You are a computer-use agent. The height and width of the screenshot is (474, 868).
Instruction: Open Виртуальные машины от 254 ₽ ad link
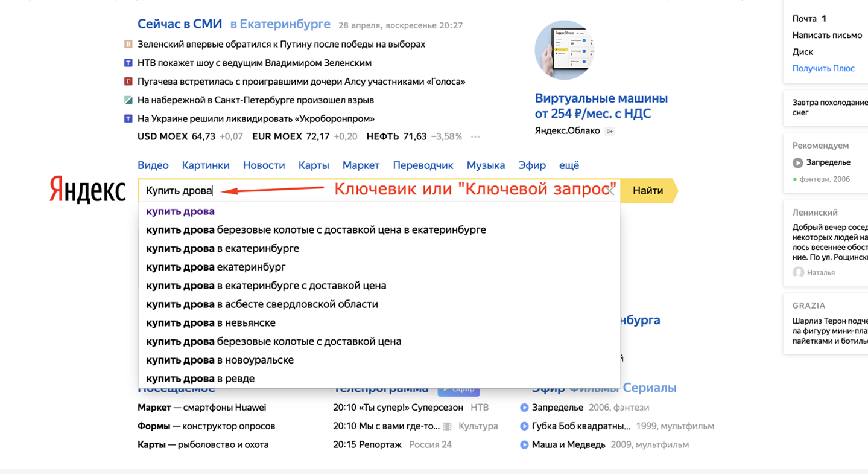(601, 106)
